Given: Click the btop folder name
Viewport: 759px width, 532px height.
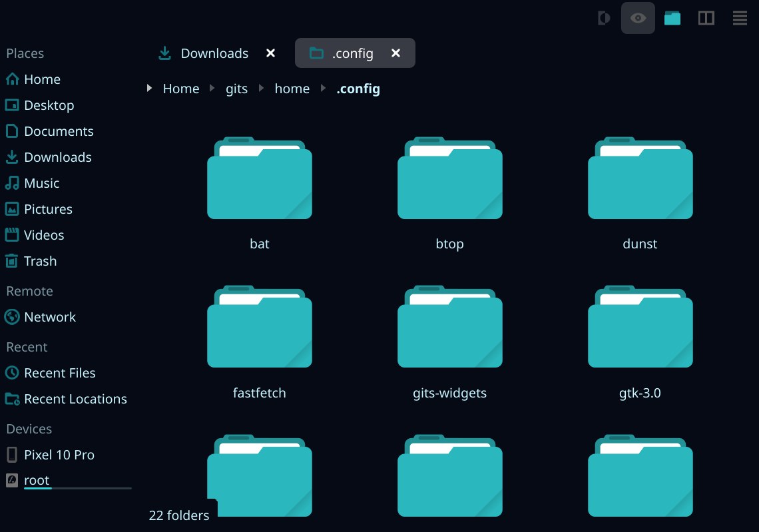Looking at the screenshot, I should point(449,244).
